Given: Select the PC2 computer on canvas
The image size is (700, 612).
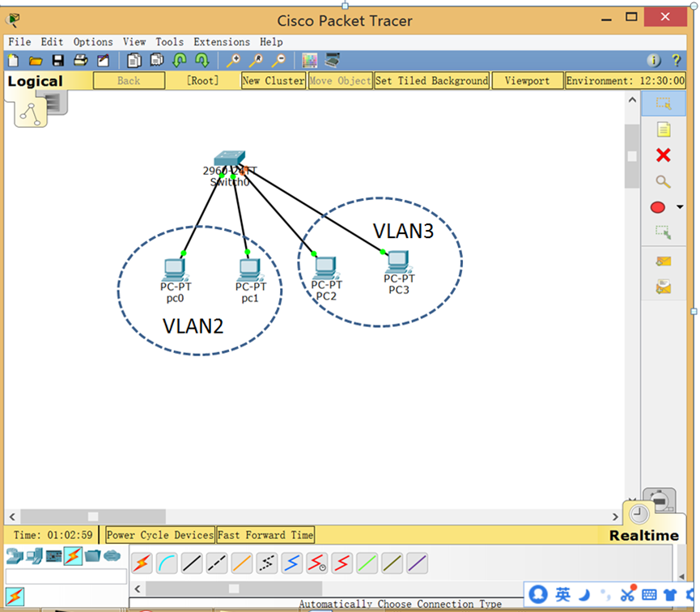Looking at the screenshot, I should 326,268.
